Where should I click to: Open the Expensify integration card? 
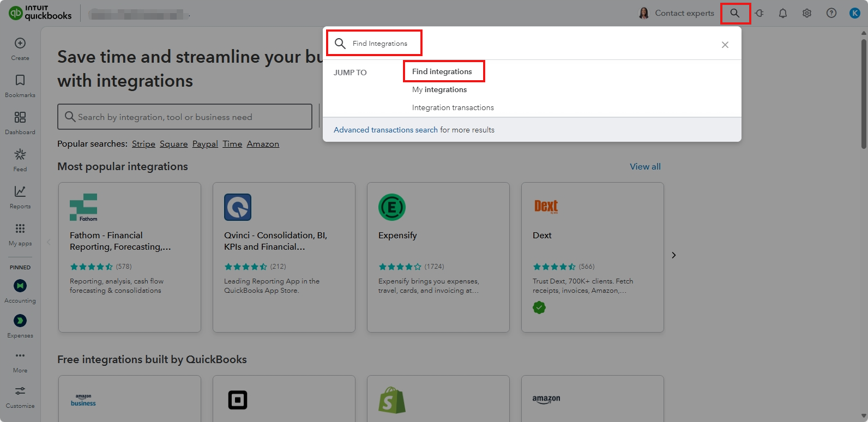438,257
